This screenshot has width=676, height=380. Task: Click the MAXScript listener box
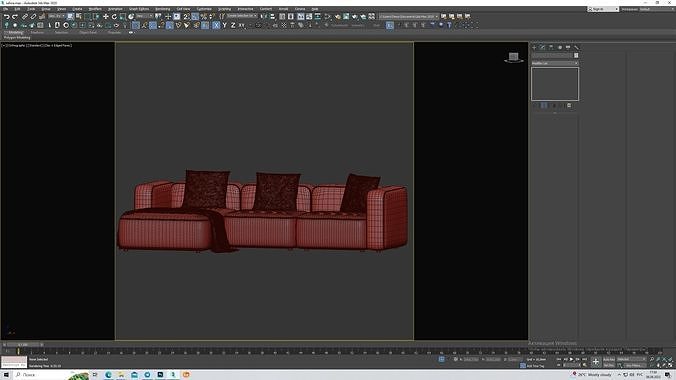pyautogui.click(x=14, y=362)
